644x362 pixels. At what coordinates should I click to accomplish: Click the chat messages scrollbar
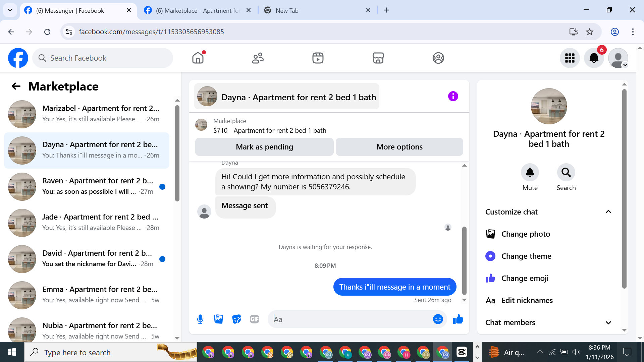(x=464, y=260)
